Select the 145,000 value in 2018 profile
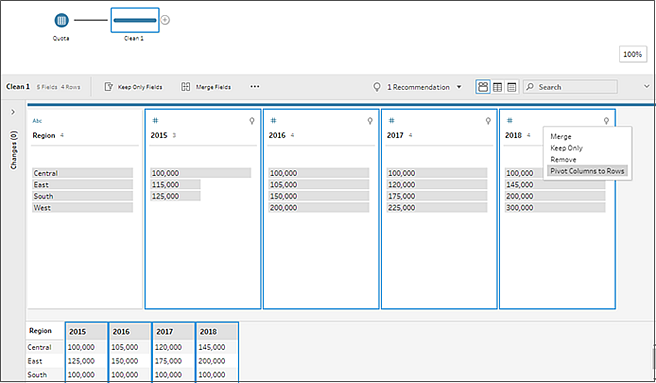The height and width of the screenshot is (383, 656). (x=555, y=185)
